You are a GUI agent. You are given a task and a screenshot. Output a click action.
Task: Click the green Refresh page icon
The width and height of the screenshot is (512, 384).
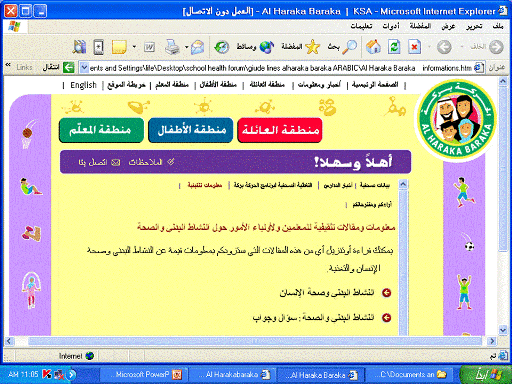[394, 47]
